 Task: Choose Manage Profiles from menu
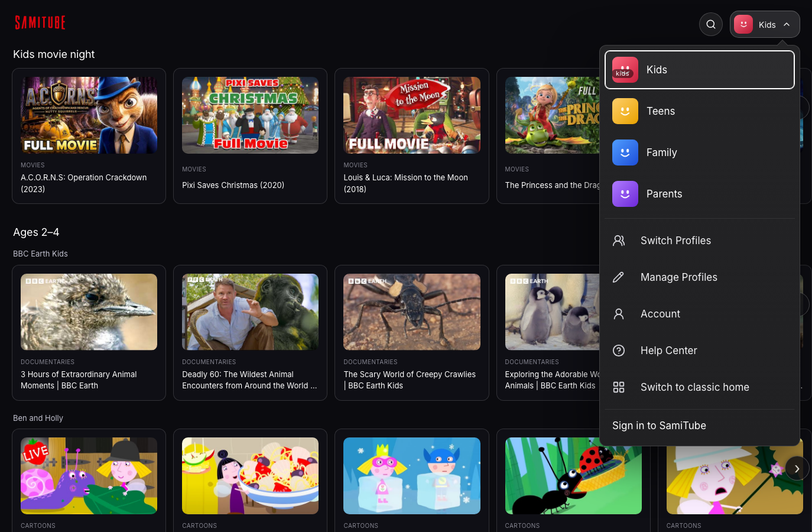coord(700,277)
